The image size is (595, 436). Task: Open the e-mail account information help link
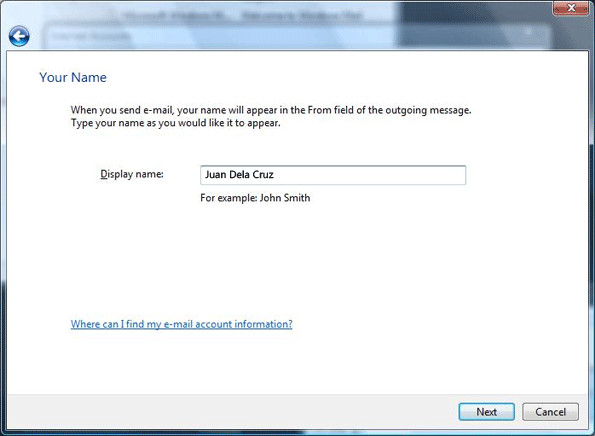point(181,324)
